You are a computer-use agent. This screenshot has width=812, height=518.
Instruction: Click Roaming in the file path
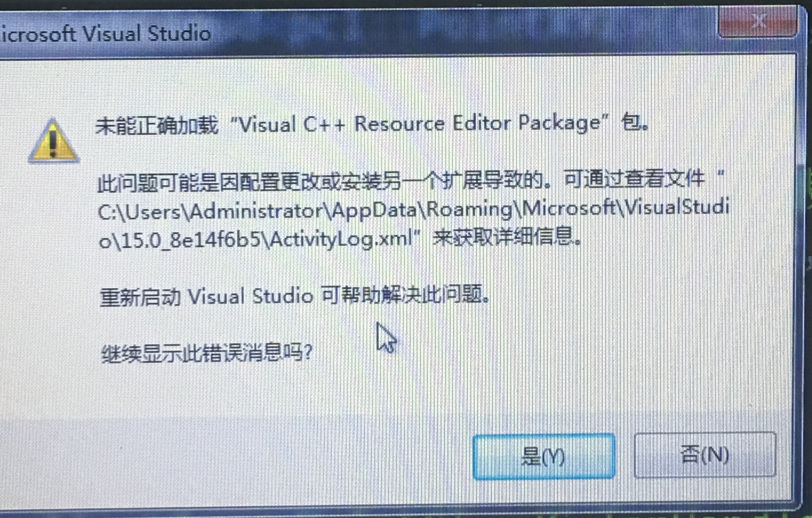[470, 210]
